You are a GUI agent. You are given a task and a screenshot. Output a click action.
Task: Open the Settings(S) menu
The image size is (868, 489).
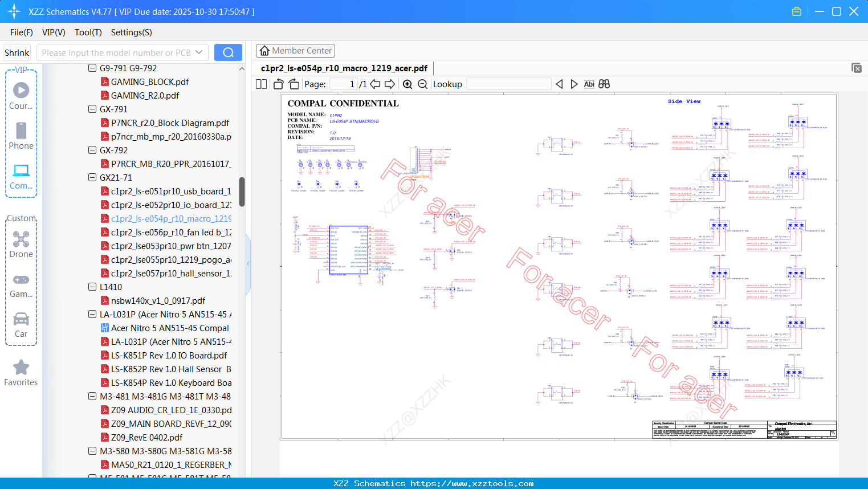pyautogui.click(x=132, y=32)
